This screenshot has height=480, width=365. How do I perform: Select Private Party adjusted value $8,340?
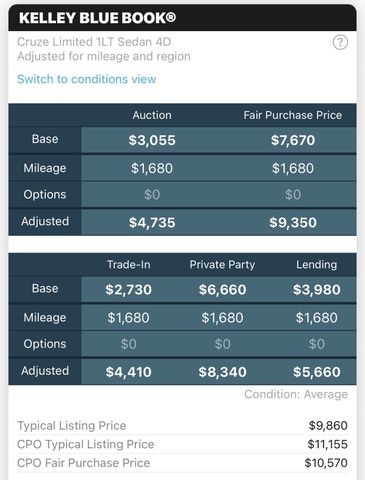tap(222, 372)
